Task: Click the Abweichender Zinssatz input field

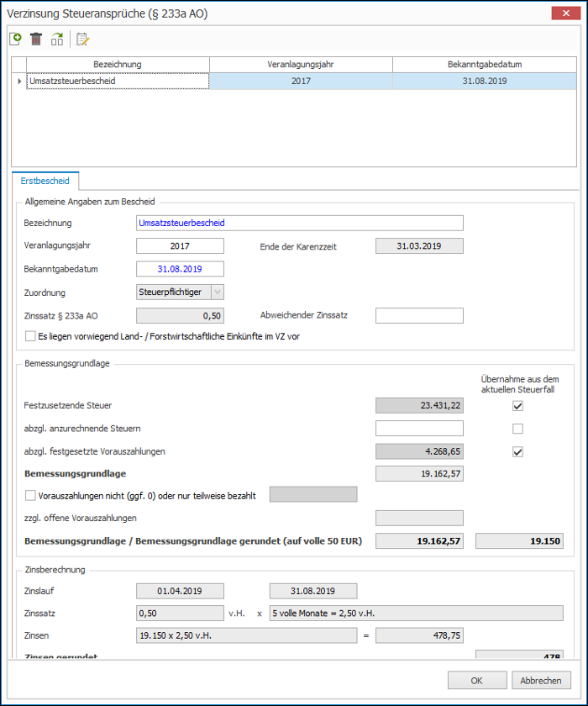Action: tap(419, 316)
